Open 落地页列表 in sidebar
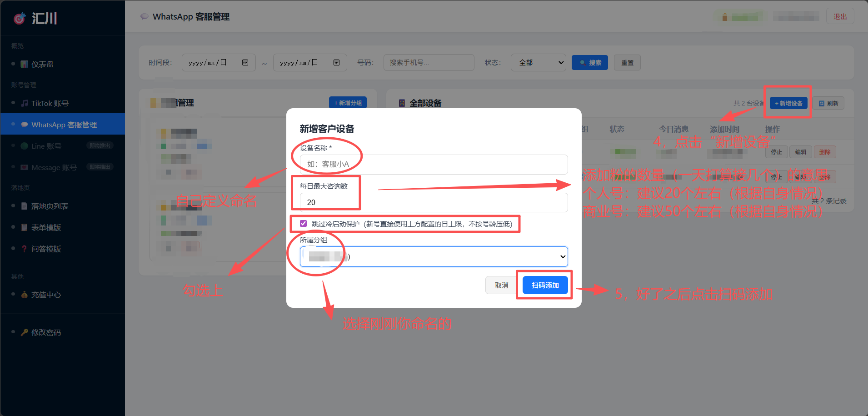Screen dimensions: 868x416 pyautogui.click(x=63, y=206)
